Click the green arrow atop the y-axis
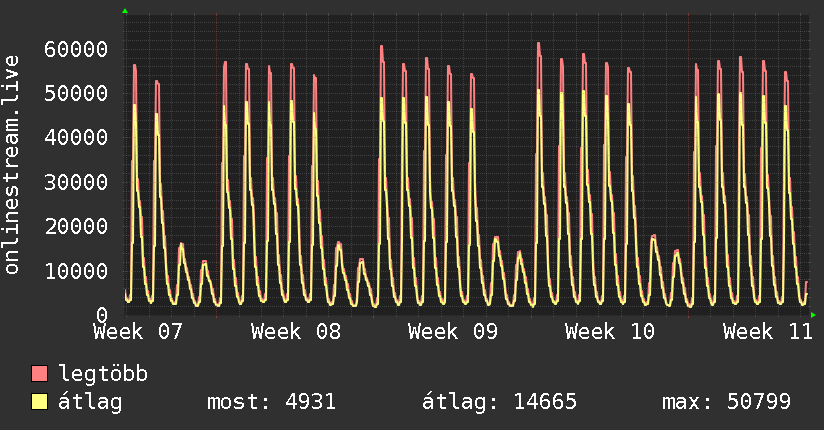This screenshot has width=824, height=430. point(125,11)
